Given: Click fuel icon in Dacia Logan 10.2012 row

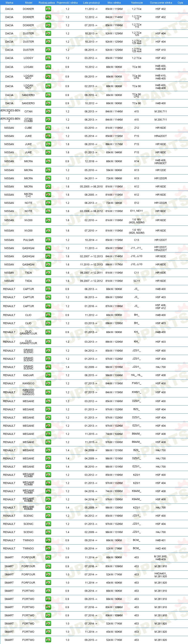Looking at the screenshot, I should [x=48, y=67].
